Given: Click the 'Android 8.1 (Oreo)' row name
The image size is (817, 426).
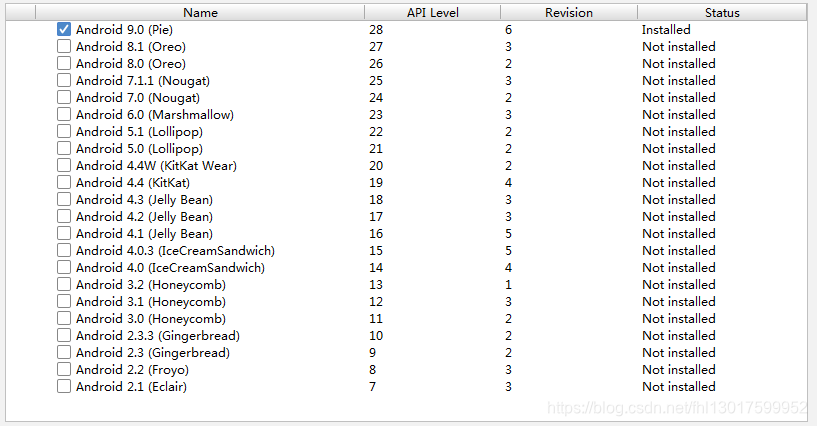Looking at the screenshot, I should coord(131,47).
